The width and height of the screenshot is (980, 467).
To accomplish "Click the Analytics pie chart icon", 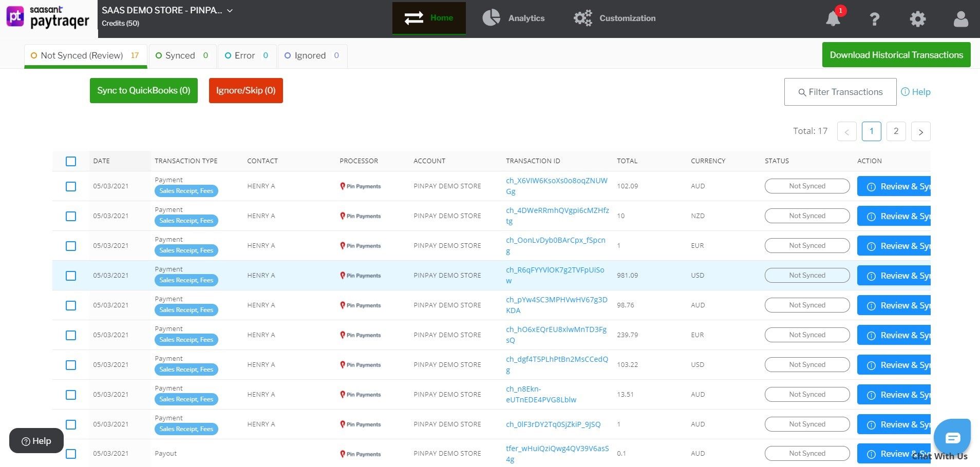I will (491, 18).
